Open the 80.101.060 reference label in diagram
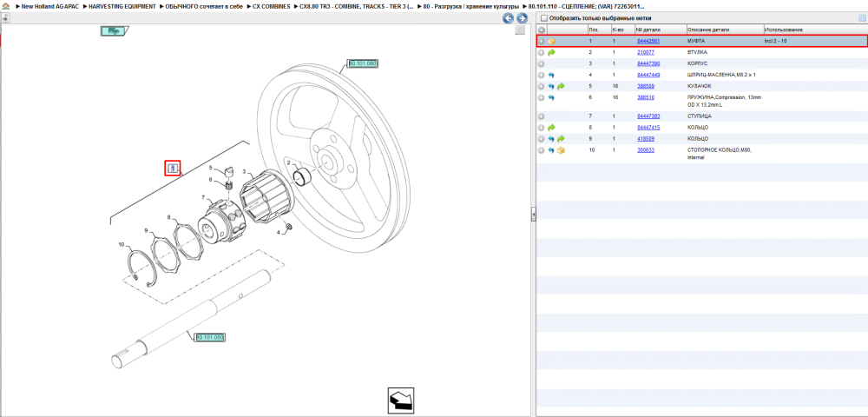Image resolution: width=868 pixels, height=417 pixels. click(x=363, y=63)
